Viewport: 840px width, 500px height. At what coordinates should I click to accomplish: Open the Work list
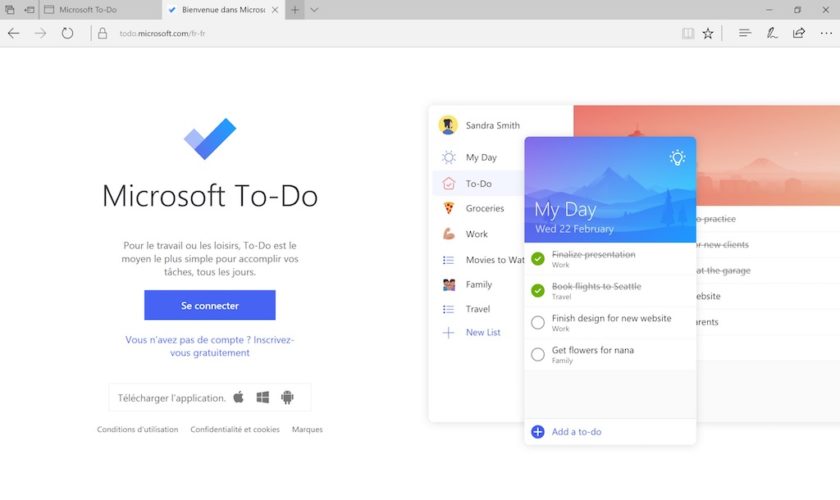(x=478, y=234)
